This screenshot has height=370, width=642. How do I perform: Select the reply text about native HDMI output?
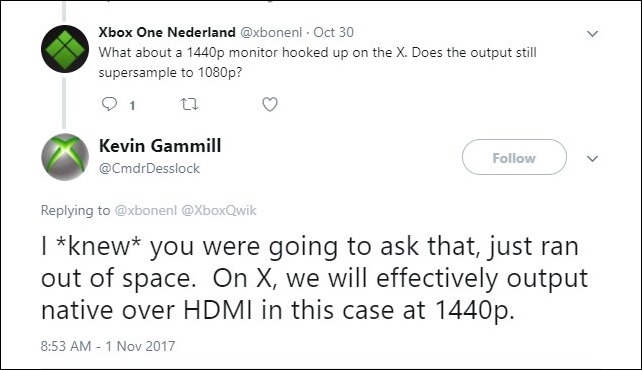click(314, 279)
